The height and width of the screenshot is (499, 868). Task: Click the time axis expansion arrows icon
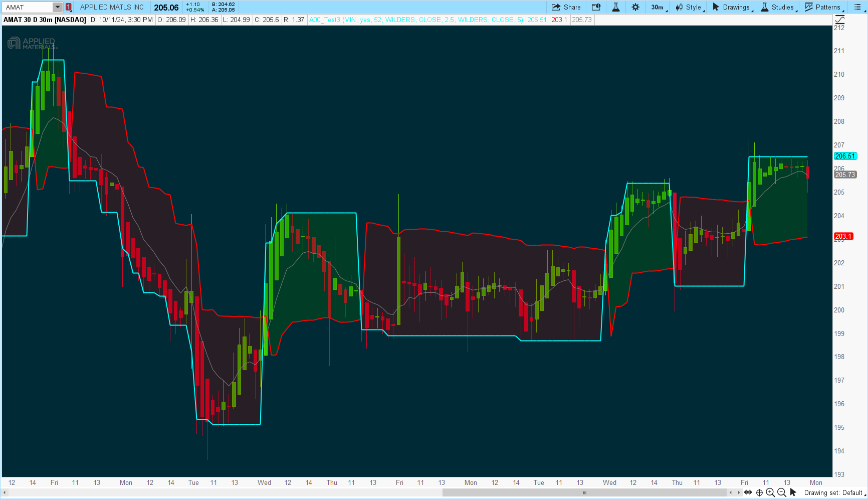click(x=748, y=492)
